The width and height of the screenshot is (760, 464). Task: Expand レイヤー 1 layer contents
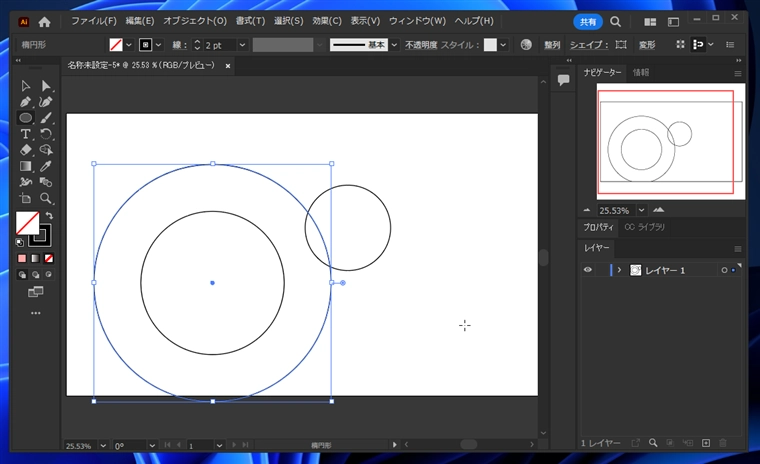(x=619, y=270)
